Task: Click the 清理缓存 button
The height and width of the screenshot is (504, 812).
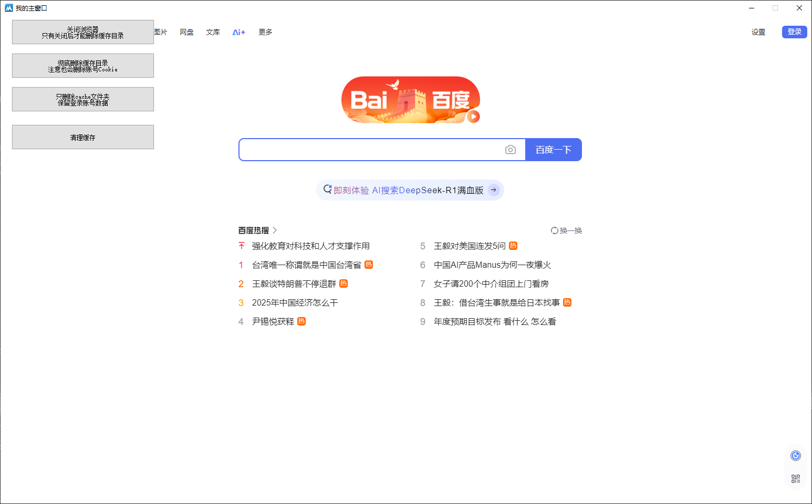Action: tap(83, 137)
